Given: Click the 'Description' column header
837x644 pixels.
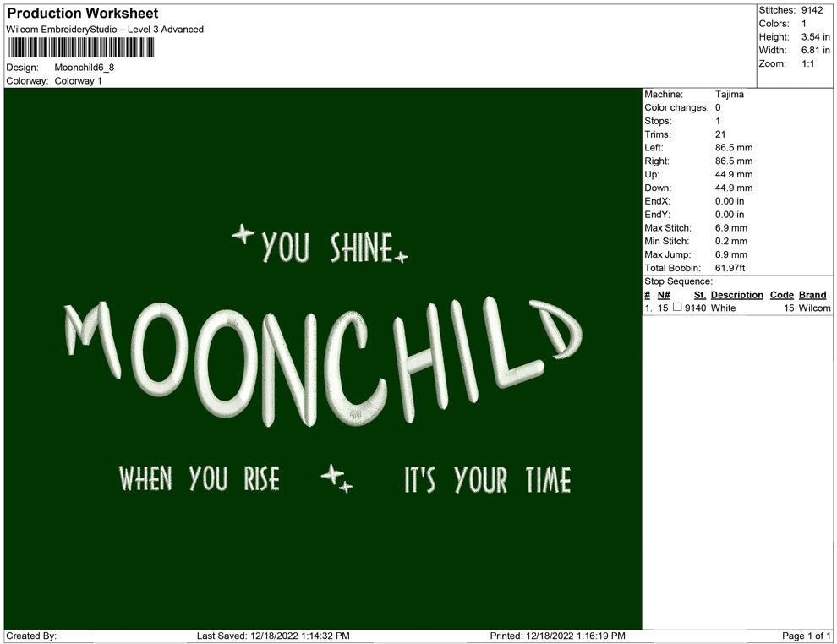Looking at the screenshot, I should [736, 295].
